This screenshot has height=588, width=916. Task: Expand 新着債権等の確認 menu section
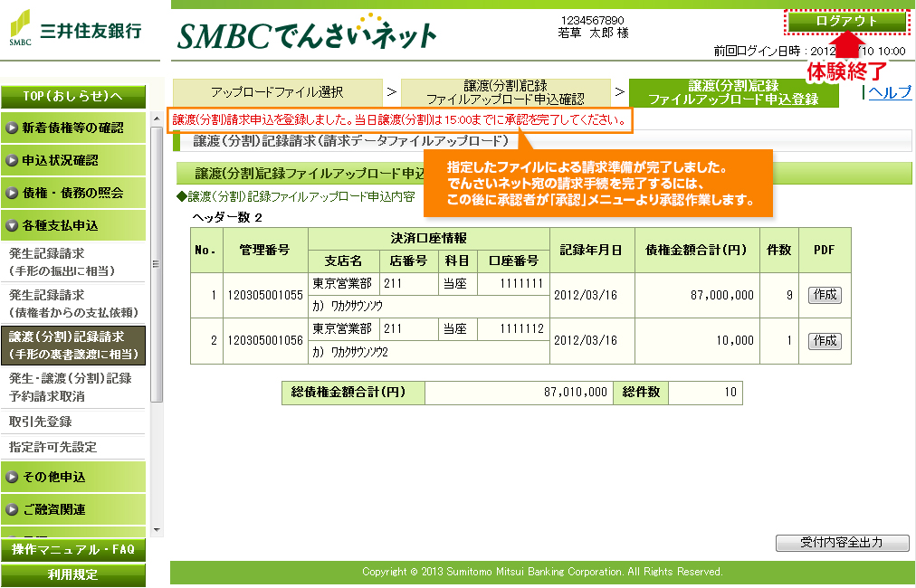tap(73, 128)
